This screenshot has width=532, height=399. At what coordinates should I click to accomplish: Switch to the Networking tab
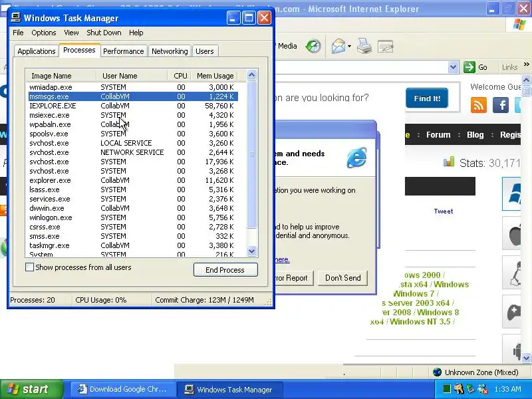170,51
